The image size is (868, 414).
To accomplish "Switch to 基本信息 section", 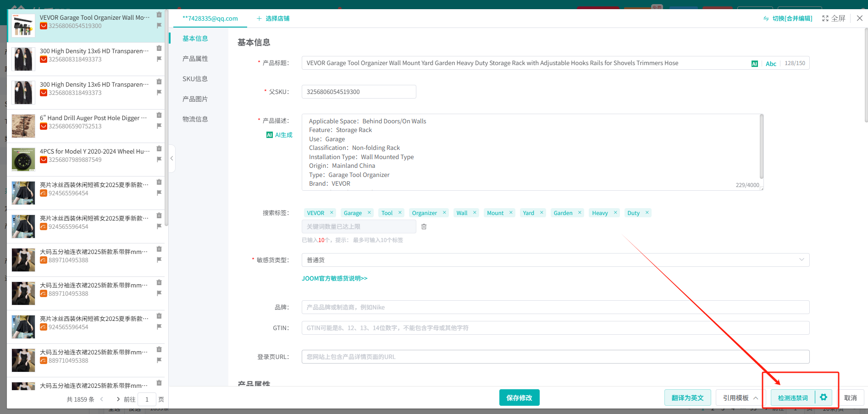I will pos(195,39).
